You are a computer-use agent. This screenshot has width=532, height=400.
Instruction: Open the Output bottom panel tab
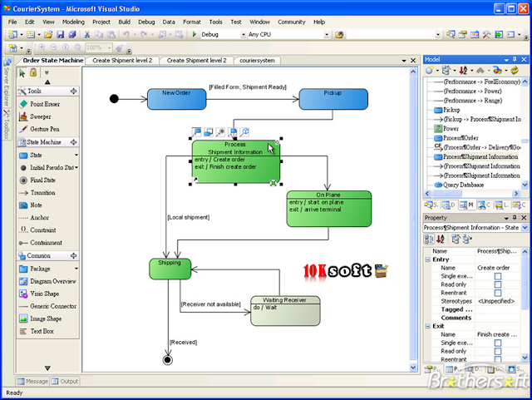[x=65, y=382]
